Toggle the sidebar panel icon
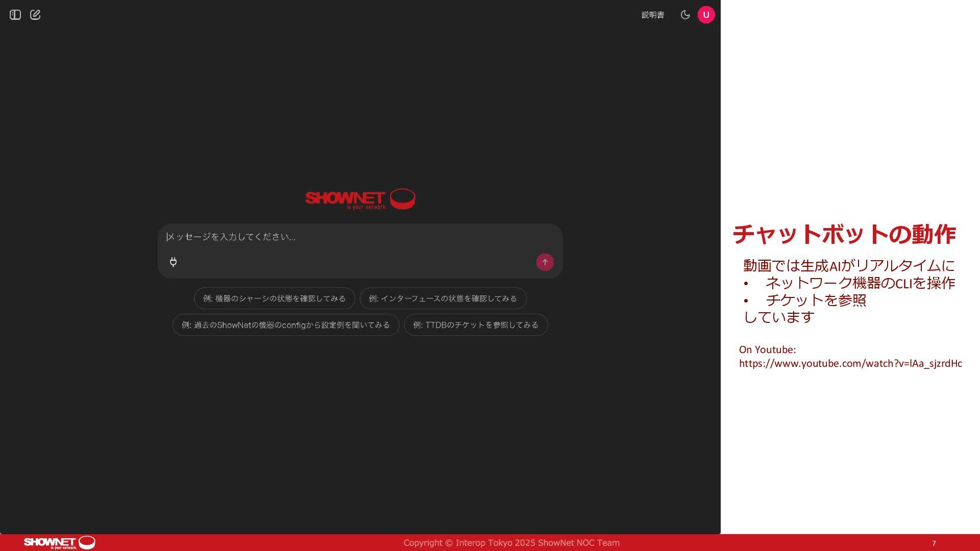 tap(15, 15)
